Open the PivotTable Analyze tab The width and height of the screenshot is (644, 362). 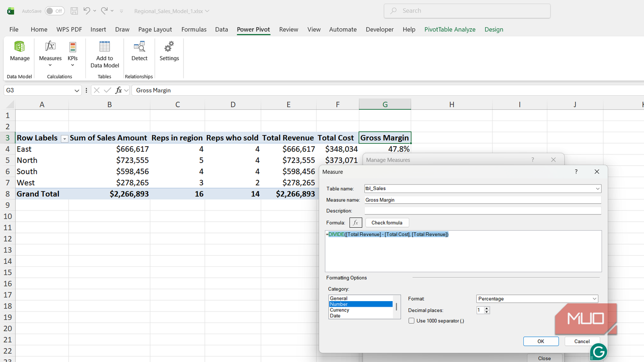[450, 30]
